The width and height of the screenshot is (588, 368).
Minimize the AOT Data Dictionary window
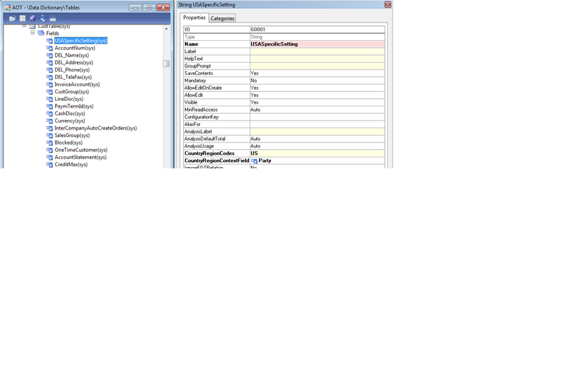pos(135,7)
